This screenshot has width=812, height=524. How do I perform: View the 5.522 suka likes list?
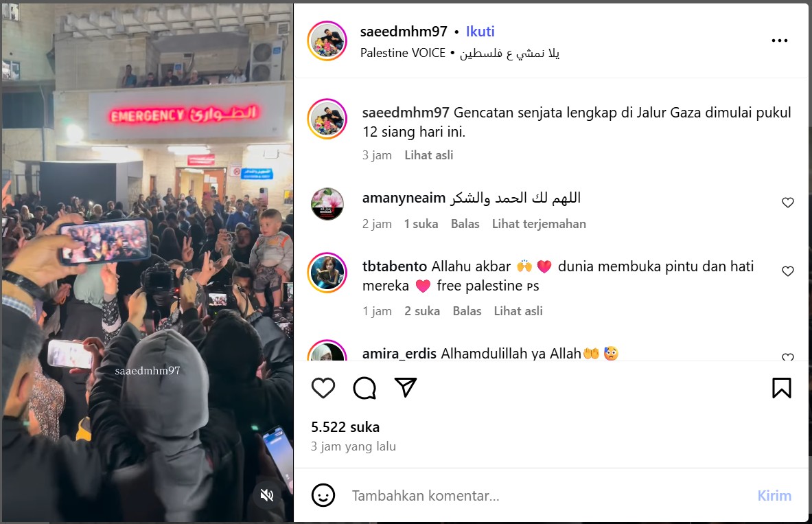345,427
